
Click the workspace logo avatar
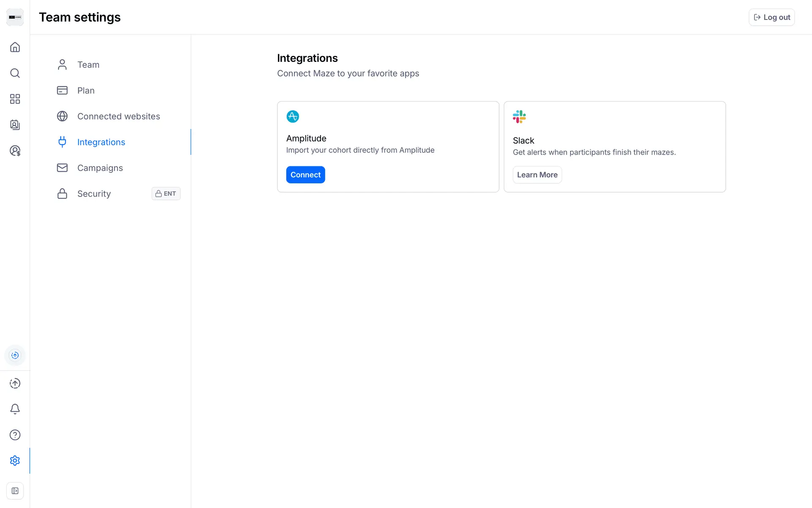click(x=15, y=17)
